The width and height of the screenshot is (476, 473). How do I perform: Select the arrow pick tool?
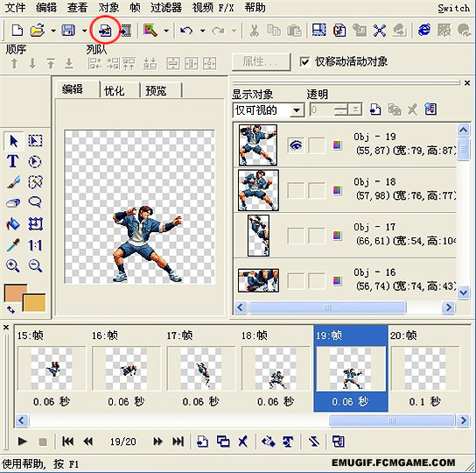pos(13,141)
